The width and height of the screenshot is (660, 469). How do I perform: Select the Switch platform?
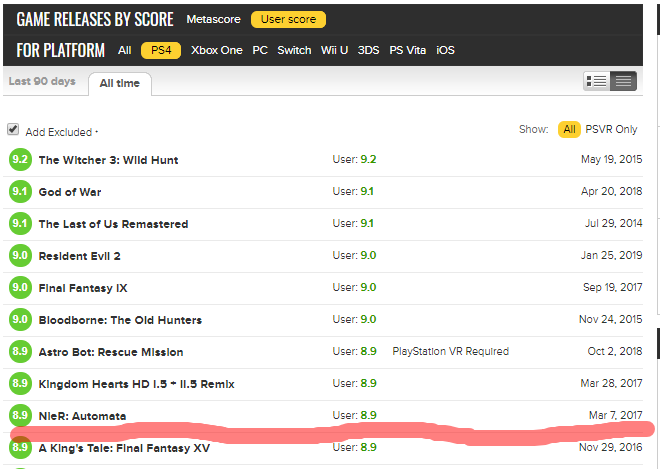point(294,50)
